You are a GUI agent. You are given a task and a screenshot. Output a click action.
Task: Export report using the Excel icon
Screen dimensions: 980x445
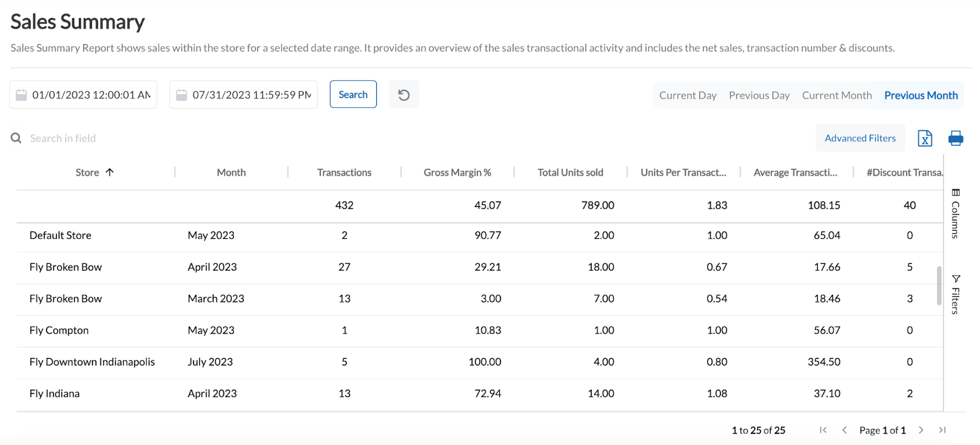(925, 138)
